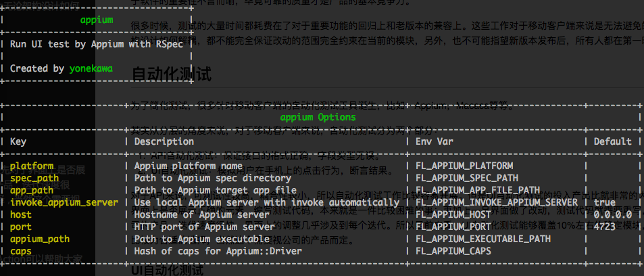Click the default port value 4723
This screenshot has width=644, height=276.
point(605,227)
